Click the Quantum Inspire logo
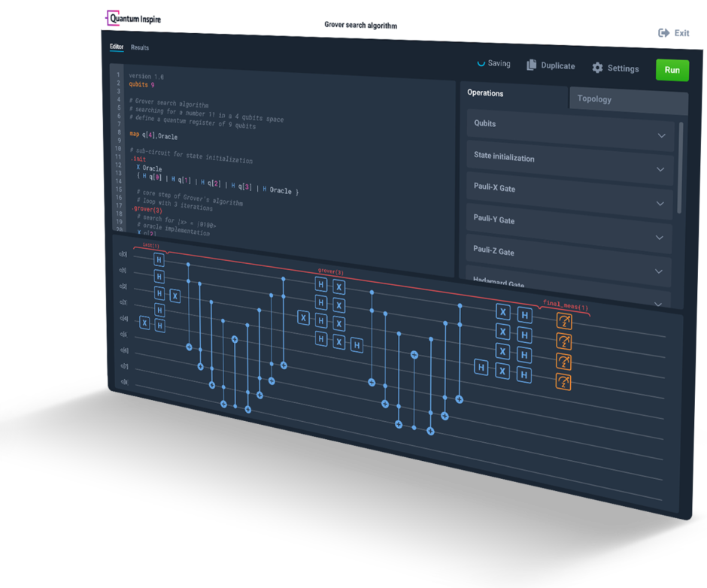This screenshot has width=707, height=588. (x=135, y=18)
